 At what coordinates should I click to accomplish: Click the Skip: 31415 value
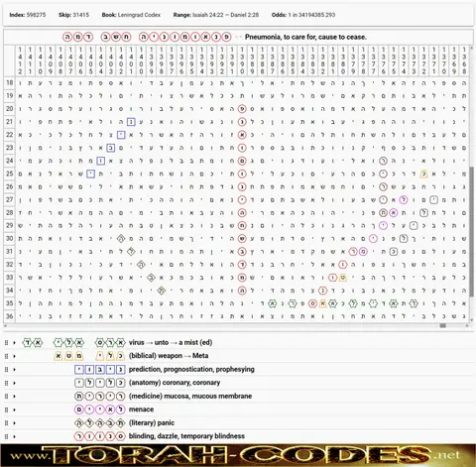pyautogui.click(x=73, y=15)
